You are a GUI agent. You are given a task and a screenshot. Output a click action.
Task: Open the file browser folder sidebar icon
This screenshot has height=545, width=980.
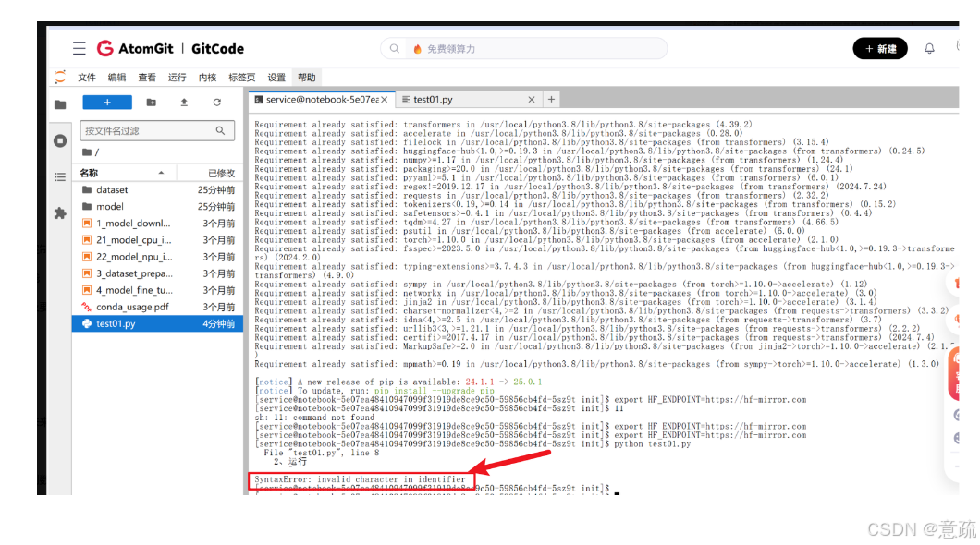tap(60, 104)
